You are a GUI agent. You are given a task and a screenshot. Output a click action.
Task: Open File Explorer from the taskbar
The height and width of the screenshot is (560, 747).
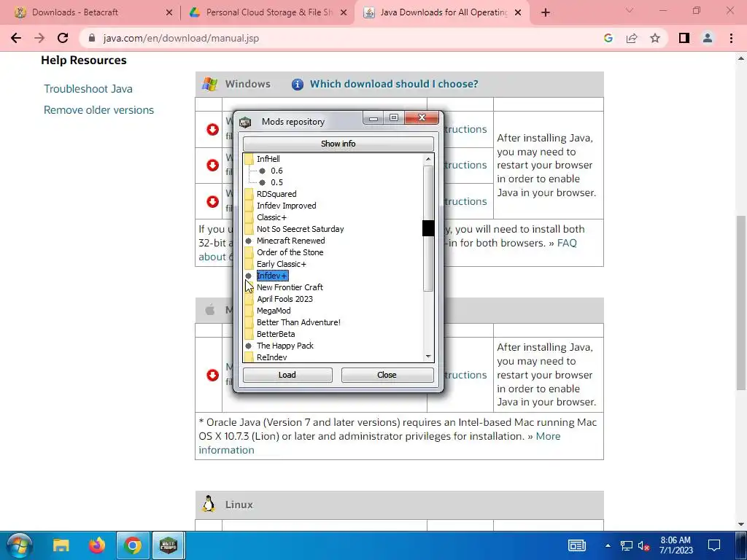click(61, 545)
